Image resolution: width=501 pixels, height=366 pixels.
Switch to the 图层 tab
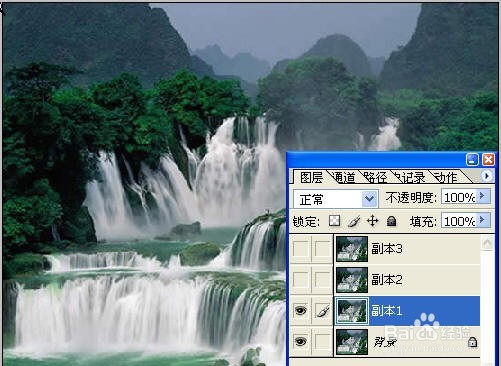[310, 177]
